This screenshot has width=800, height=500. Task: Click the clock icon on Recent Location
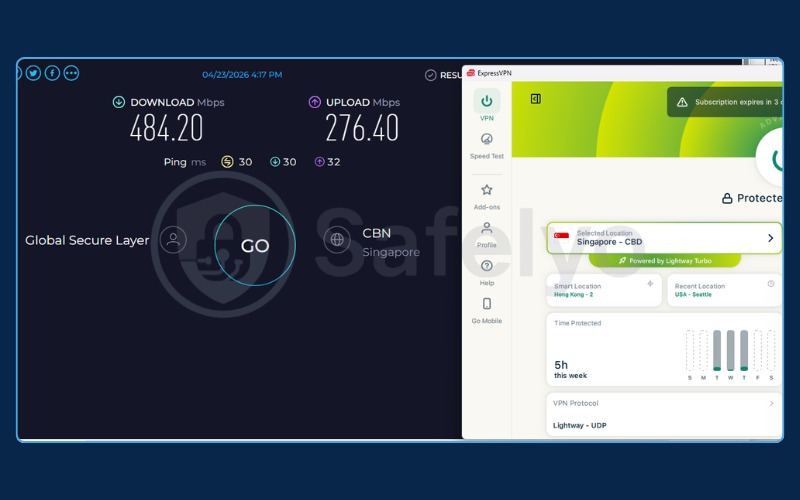pos(771,284)
